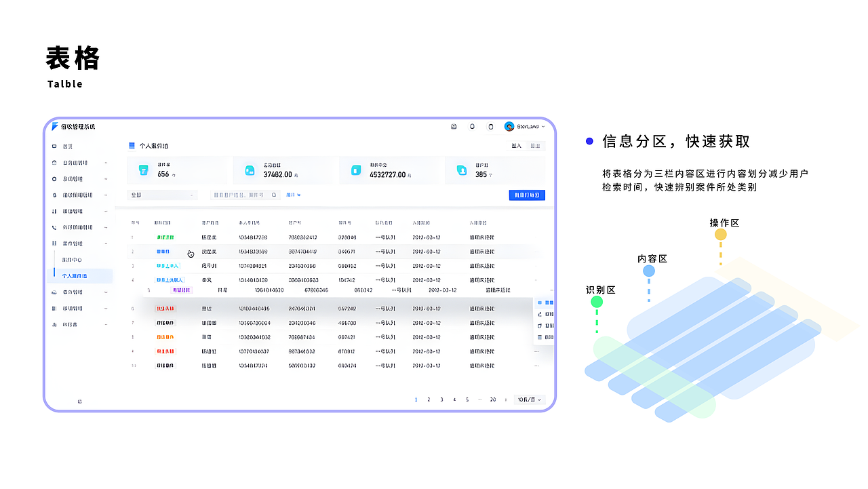The image size is (868, 489).
Task: Expand the 10条/页 page size dropdown
Action: point(528,399)
